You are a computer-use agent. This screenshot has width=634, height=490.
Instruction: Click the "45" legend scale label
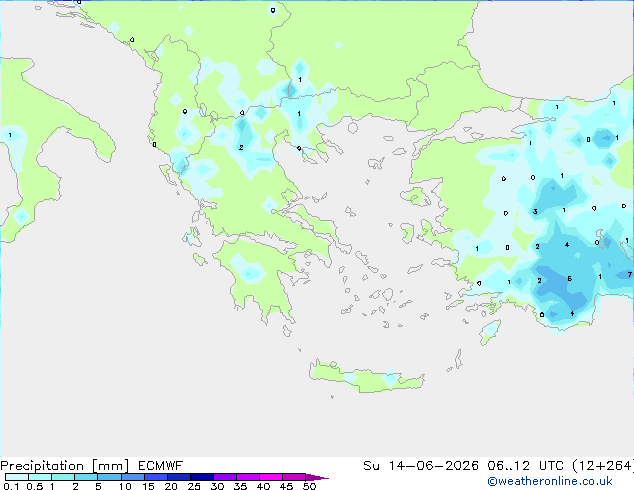[x=286, y=486]
